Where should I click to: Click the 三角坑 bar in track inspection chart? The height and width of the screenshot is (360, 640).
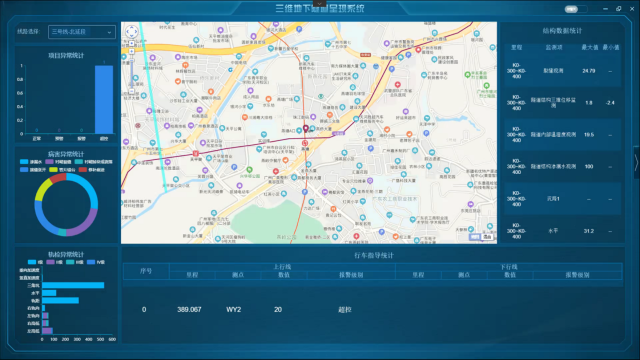[x=73, y=285]
